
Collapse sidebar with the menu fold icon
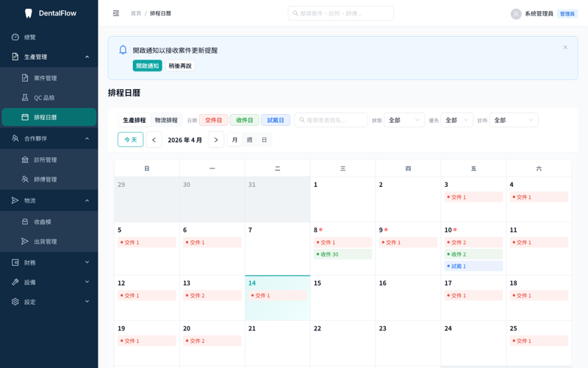pos(116,13)
